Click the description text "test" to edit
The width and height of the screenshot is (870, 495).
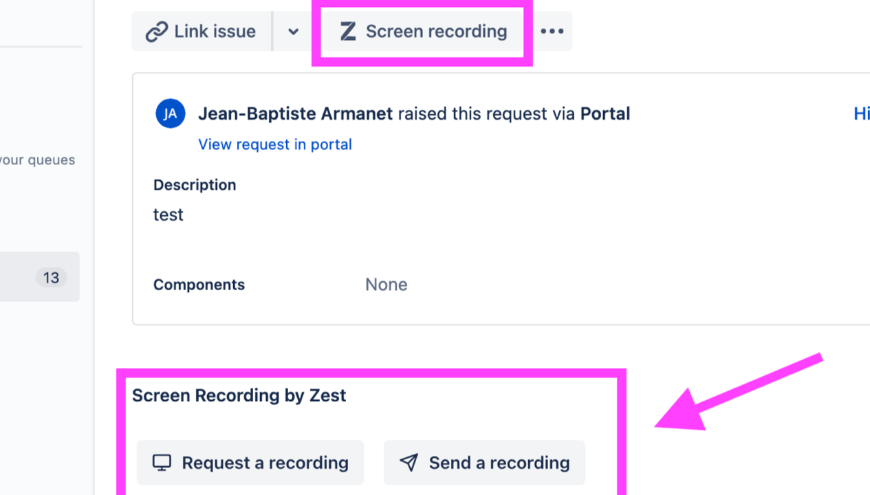tap(168, 215)
